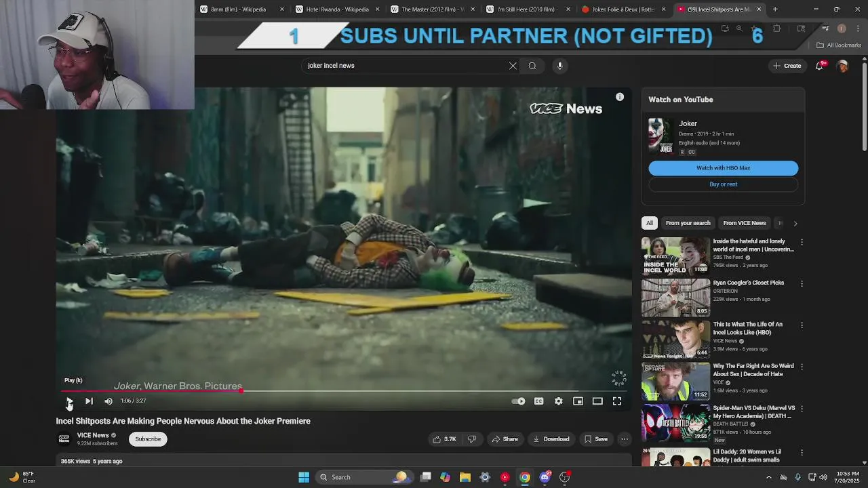The height and width of the screenshot is (488, 868).
Task: Select 'From your search' chip
Action: coord(688,223)
